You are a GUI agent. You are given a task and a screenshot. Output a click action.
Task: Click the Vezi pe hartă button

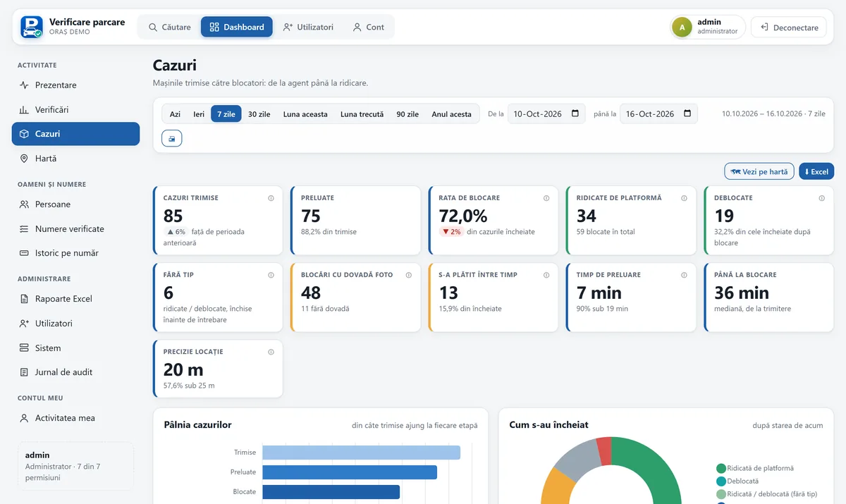tap(759, 171)
